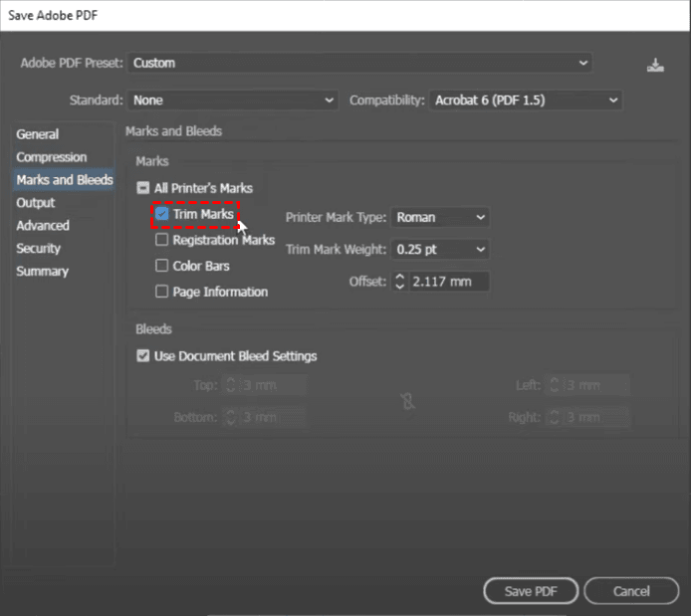691x616 pixels.
Task: Open the Standard dropdown
Action: tap(233, 101)
